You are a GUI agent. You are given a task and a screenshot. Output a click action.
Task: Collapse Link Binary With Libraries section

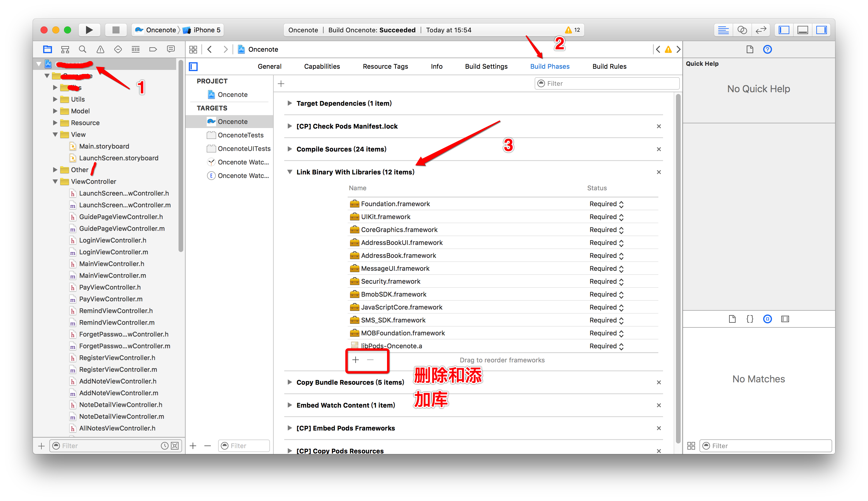pos(290,172)
